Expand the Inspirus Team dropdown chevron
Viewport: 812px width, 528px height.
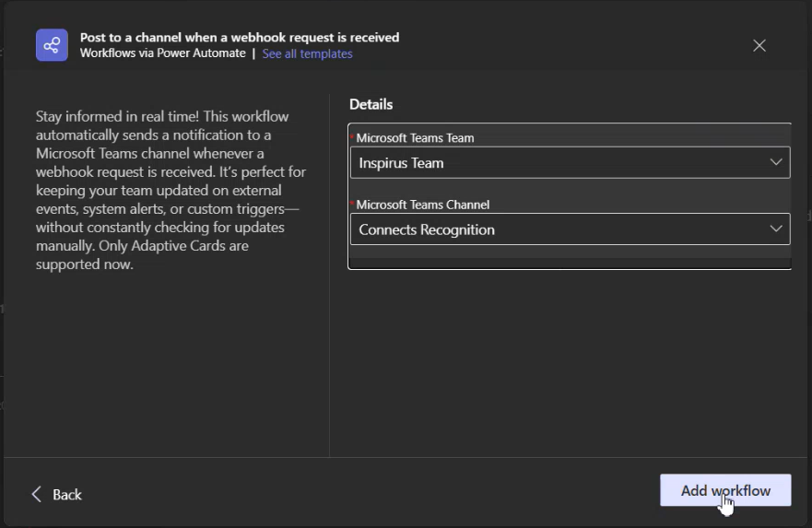pyautogui.click(x=776, y=162)
